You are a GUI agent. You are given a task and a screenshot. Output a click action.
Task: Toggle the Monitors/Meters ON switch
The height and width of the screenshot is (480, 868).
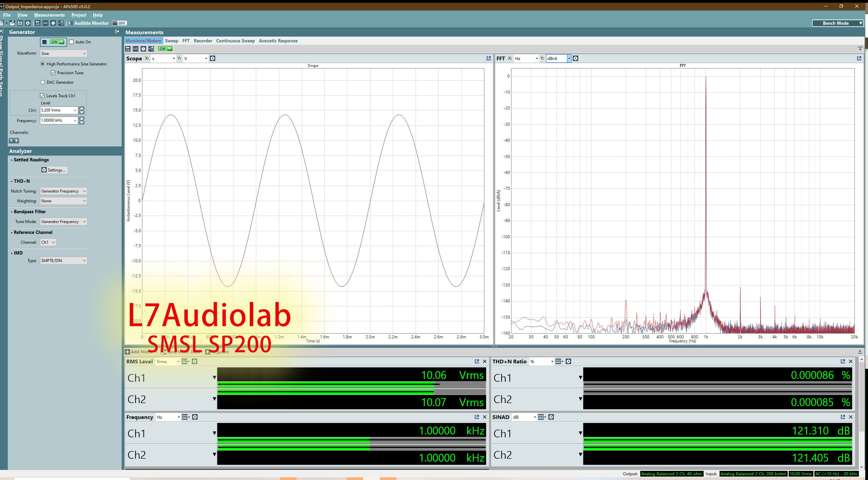(x=165, y=49)
